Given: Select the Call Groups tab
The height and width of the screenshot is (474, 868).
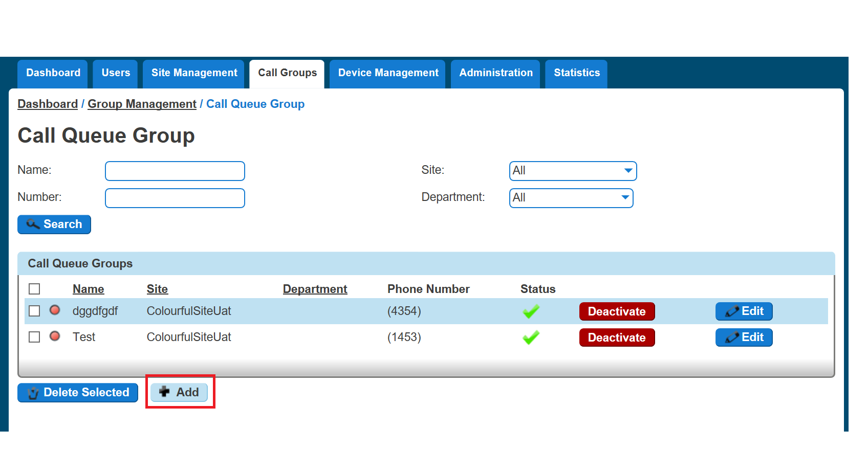Looking at the screenshot, I should pyautogui.click(x=287, y=73).
